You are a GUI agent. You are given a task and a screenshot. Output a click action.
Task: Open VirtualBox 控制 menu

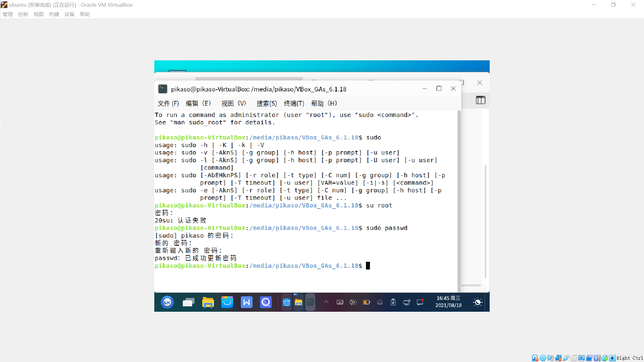23,14
